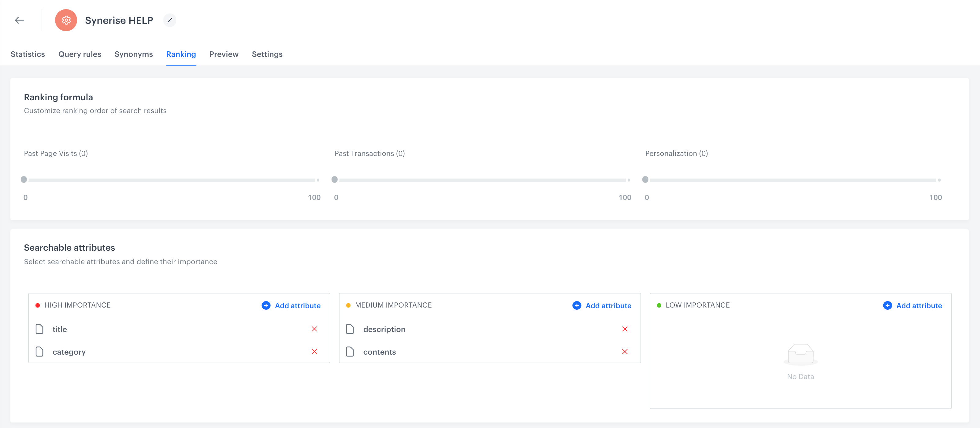980x428 pixels.
Task: Remove the title attribute from HIGH IMPORTANCE
Action: (315, 329)
